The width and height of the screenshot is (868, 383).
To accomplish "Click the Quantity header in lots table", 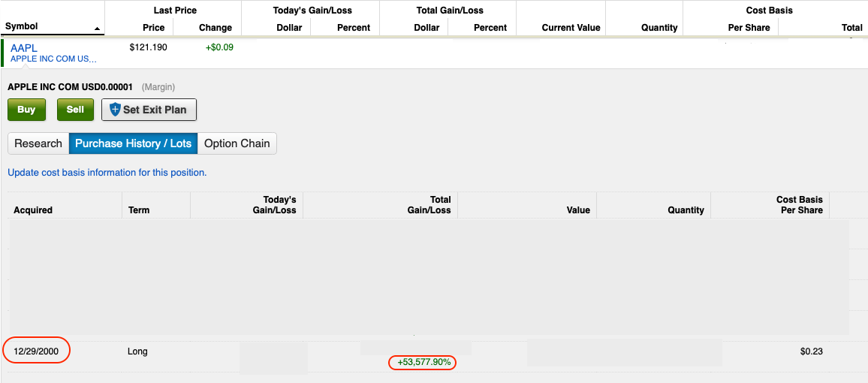I will 686,210.
